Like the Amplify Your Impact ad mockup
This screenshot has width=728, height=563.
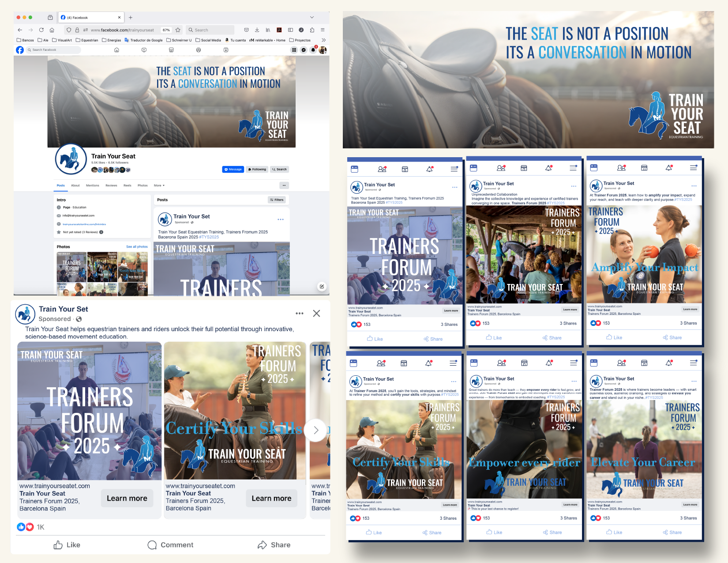tap(614, 337)
